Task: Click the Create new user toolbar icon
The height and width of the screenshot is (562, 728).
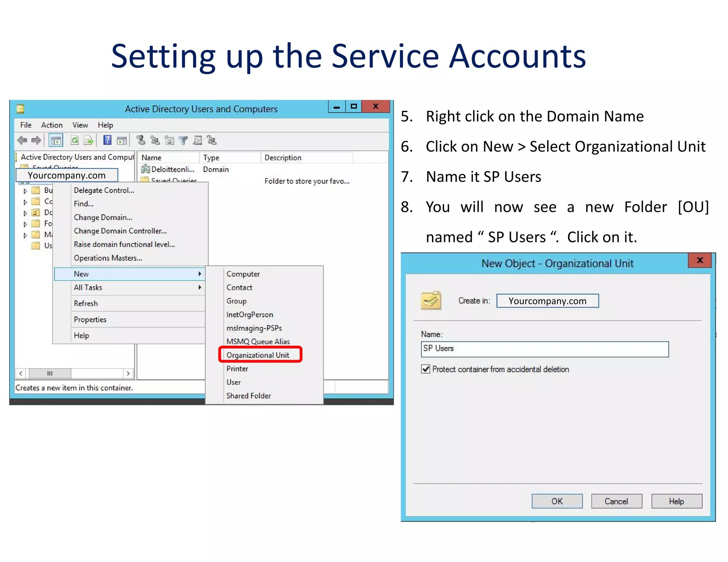Action: coord(141,140)
